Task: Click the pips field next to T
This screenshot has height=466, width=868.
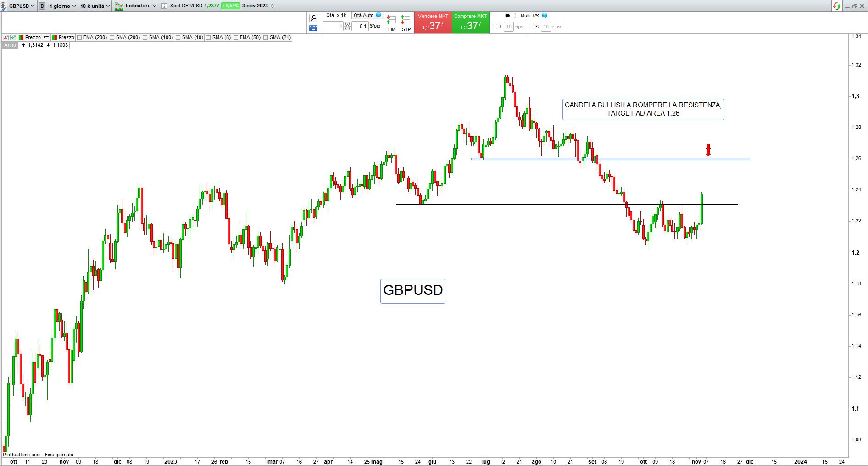Action: (x=509, y=27)
